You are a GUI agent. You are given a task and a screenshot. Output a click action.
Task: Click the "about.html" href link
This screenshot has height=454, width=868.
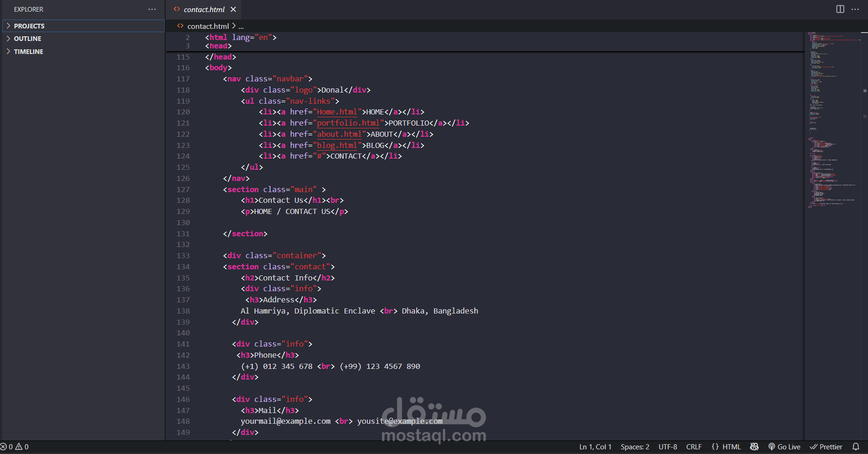[x=339, y=134]
